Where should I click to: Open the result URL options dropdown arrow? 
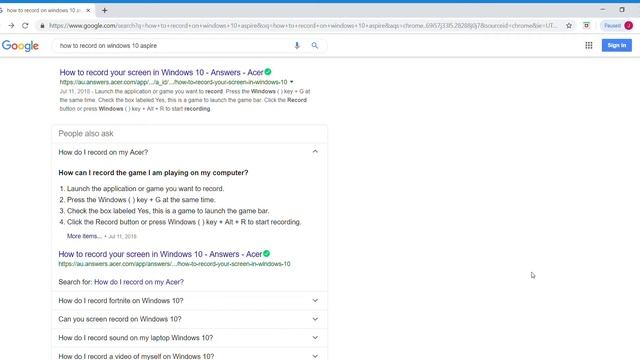pos(291,82)
